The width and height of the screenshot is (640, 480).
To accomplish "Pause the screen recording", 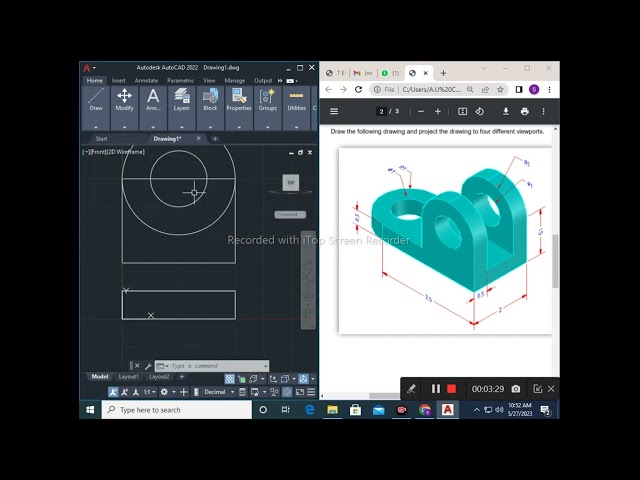I will pyautogui.click(x=436, y=389).
